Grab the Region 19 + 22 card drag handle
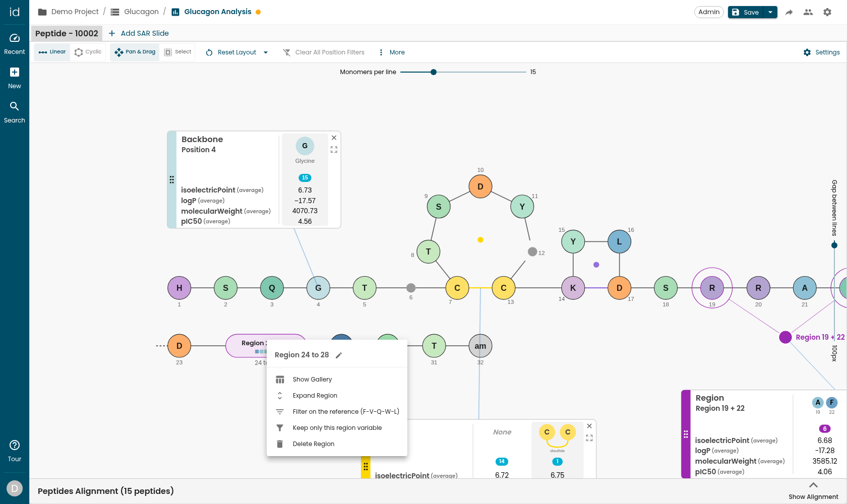The height and width of the screenshot is (504, 847). (686, 434)
